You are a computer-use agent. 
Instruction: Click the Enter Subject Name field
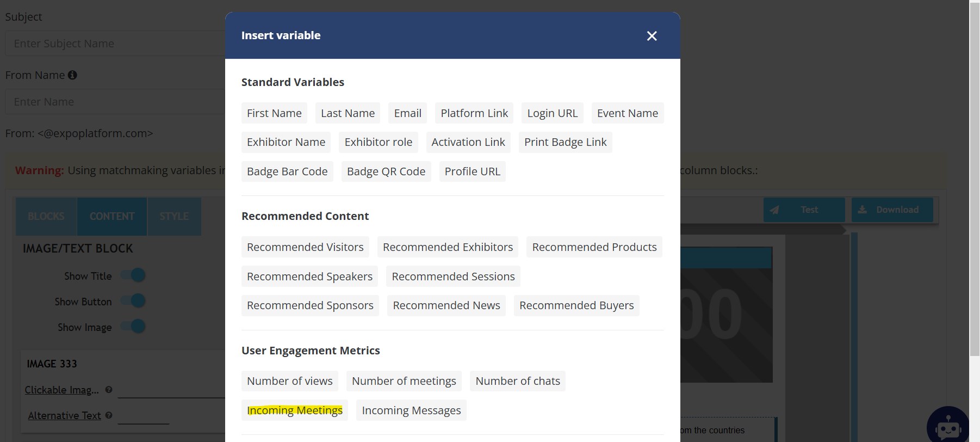click(114, 44)
